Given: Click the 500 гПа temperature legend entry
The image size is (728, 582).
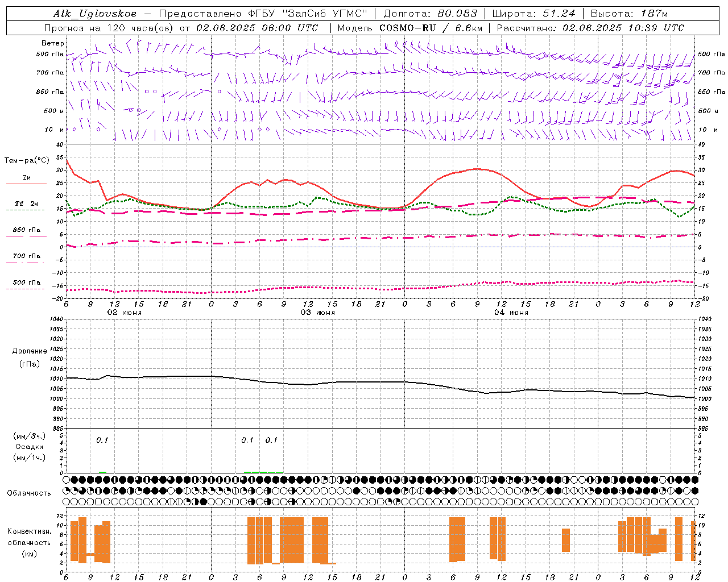Looking at the screenshot, I should pos(27,282).
